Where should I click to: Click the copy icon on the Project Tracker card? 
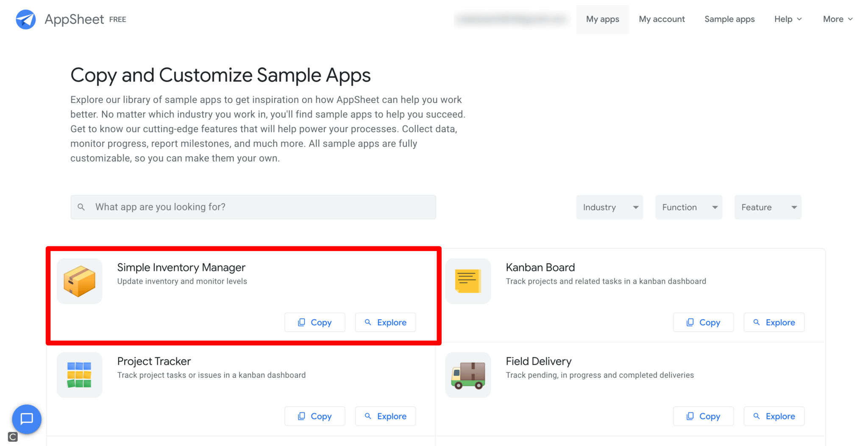click(x=301, y=416)
